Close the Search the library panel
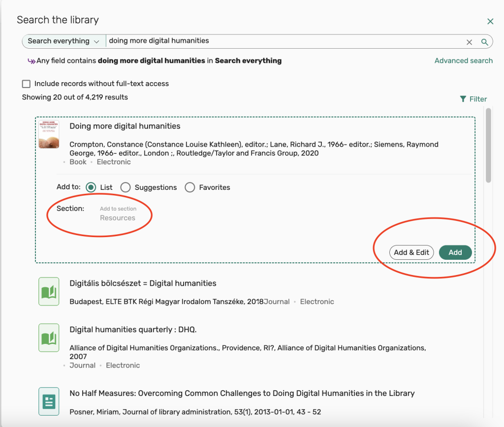Viewport: 504px width, 427px height. (x=490, y=21)
